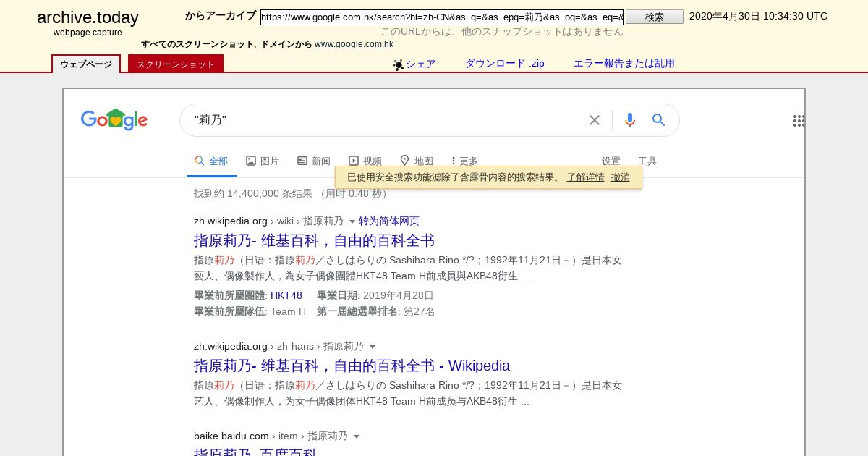Click 转为简体网页 link
Viewport: 868px width, 456px height.
(389, 221)
